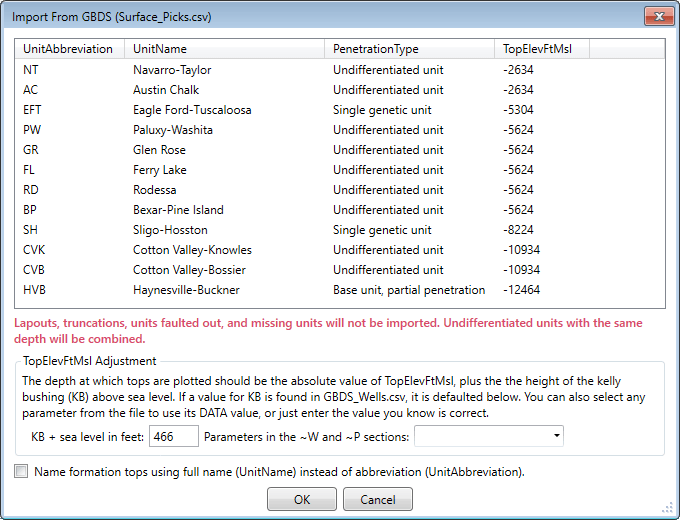This screenshot has width=680, height=520.
Task: Select the Navarro-Taylor unit name
Action: click(x=172, y=70)
